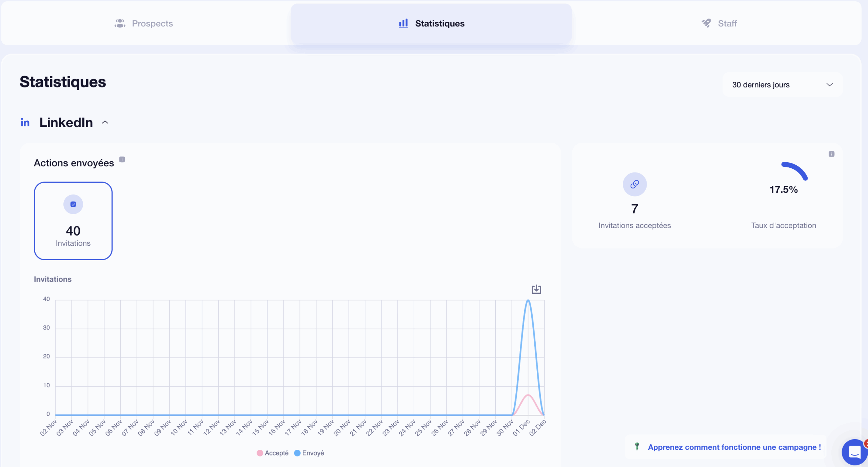Switch to the Staff tab

pos(719,23)
